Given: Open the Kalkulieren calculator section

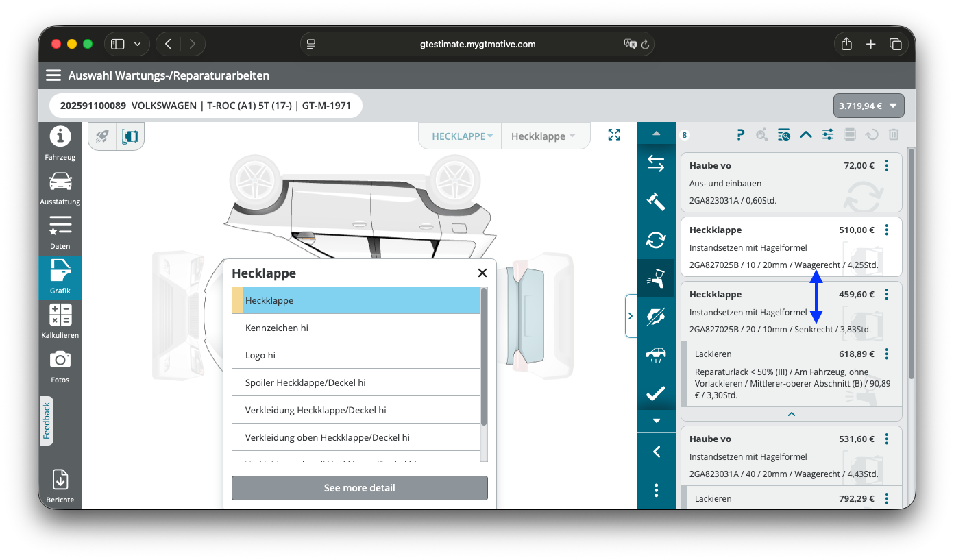Looking at the screenshot, I should [x=60, y=321].
